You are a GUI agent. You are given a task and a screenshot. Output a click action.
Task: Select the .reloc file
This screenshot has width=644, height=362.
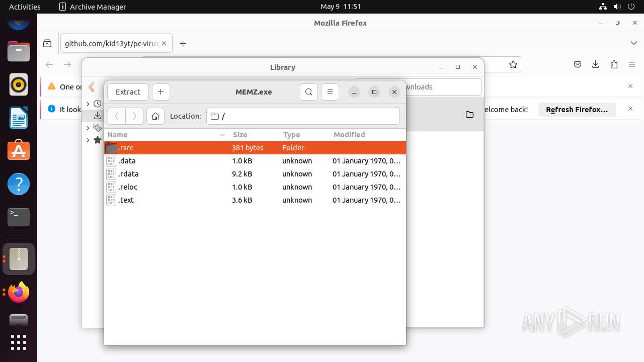255,187
